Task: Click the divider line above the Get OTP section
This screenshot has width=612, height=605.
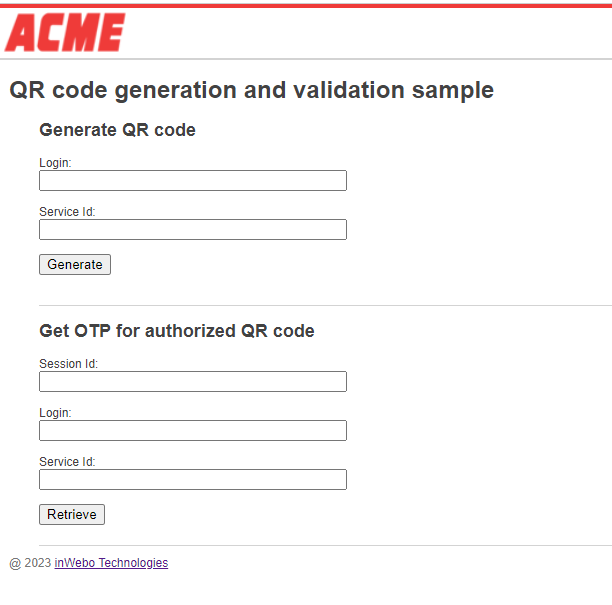Action: 325,305
